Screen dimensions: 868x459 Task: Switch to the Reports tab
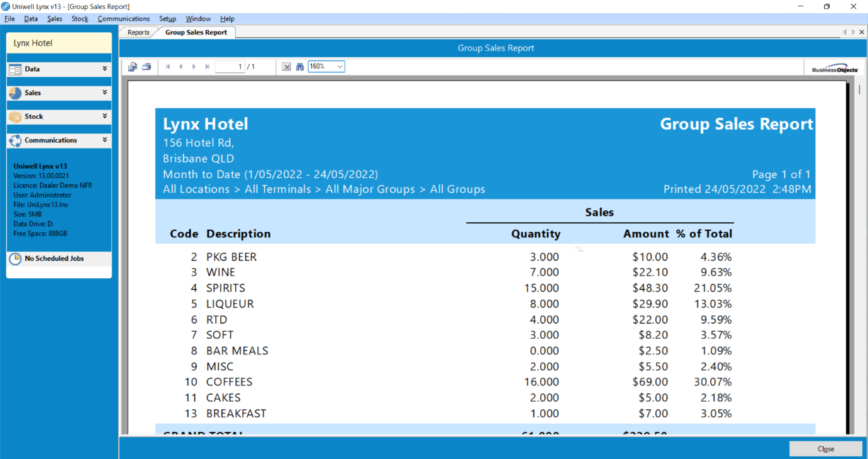(x=138, y=33)
